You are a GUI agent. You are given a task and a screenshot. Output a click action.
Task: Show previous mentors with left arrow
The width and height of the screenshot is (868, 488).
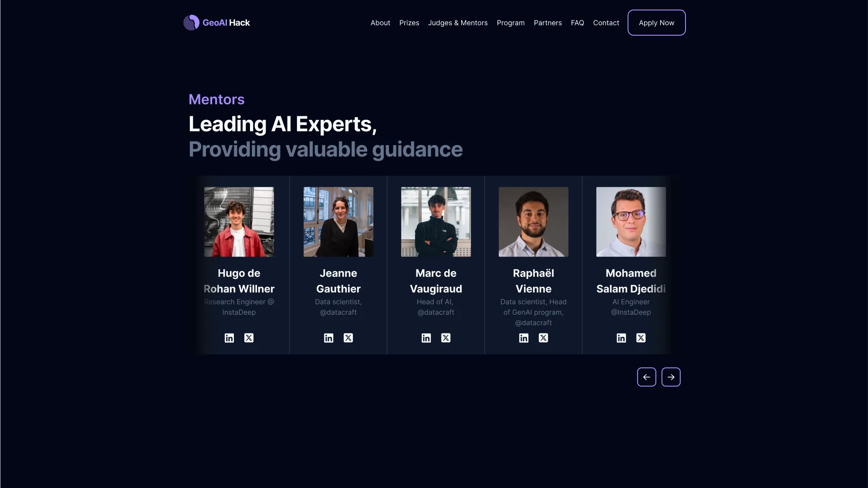(646, 377)
